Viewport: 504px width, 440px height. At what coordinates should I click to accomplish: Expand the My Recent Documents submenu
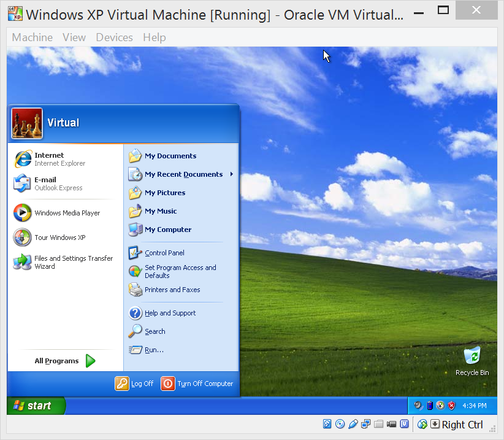tap(183, 174)
